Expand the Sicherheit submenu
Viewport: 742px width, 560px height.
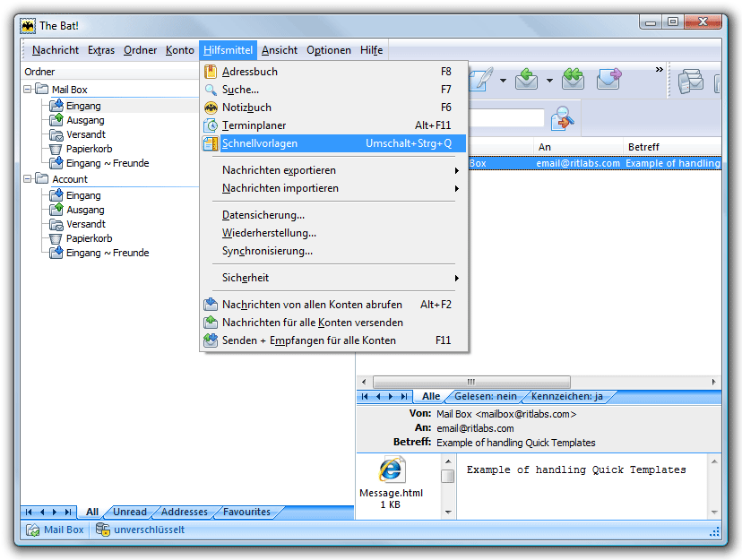[x=334, y=278]
